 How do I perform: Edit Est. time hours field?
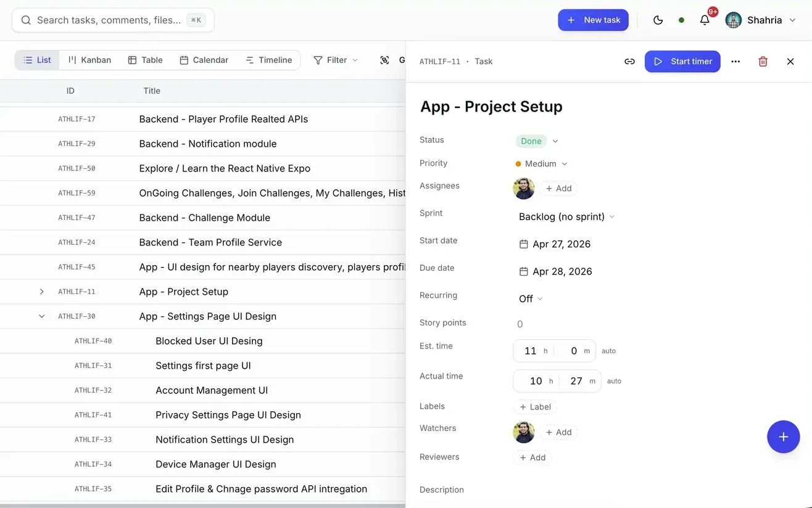coord(531,351)
